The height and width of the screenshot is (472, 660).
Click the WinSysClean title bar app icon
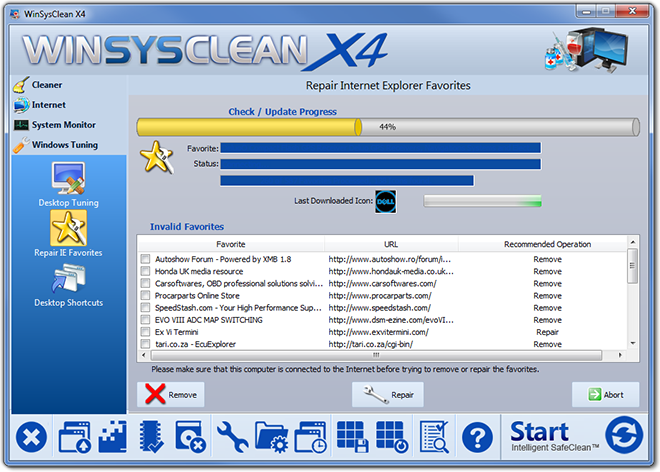tap(15, 14)
